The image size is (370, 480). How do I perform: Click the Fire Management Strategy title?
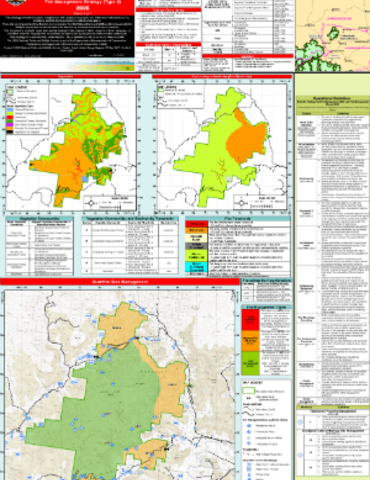[83, 2]
